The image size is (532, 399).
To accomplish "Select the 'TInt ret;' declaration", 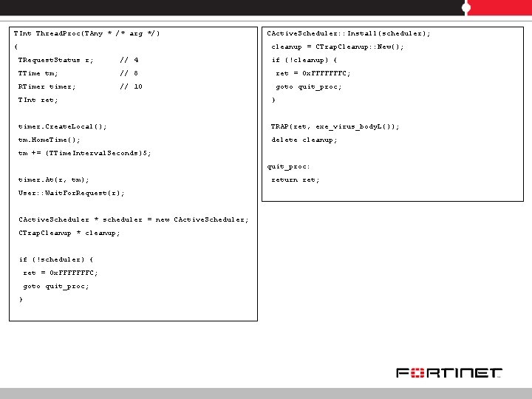I will (x=38, y=100).
